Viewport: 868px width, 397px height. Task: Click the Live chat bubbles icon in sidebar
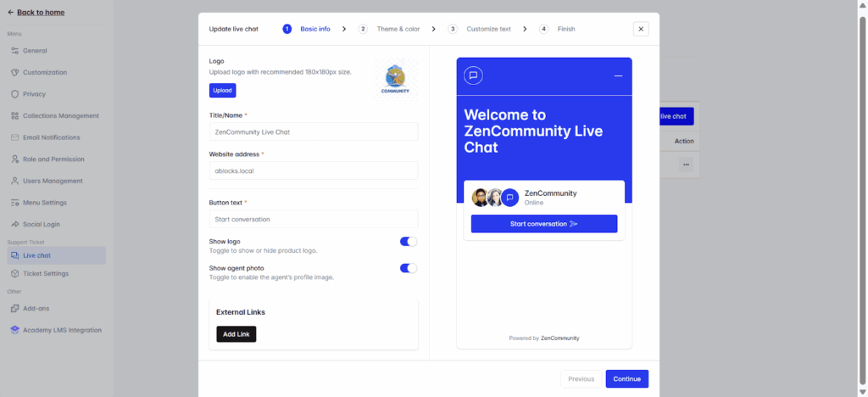click(15, 255)
